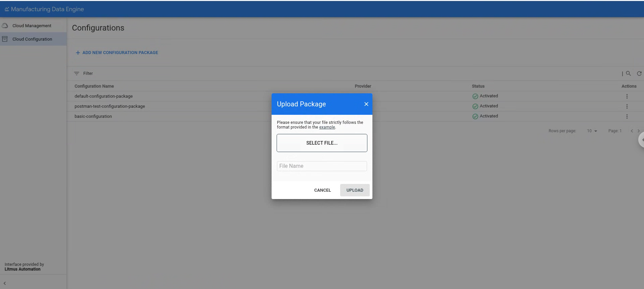This screenshot has width=644, height=289.
Task: Open actions menu for postman-test-configuration-package
Action: point(627,106)
